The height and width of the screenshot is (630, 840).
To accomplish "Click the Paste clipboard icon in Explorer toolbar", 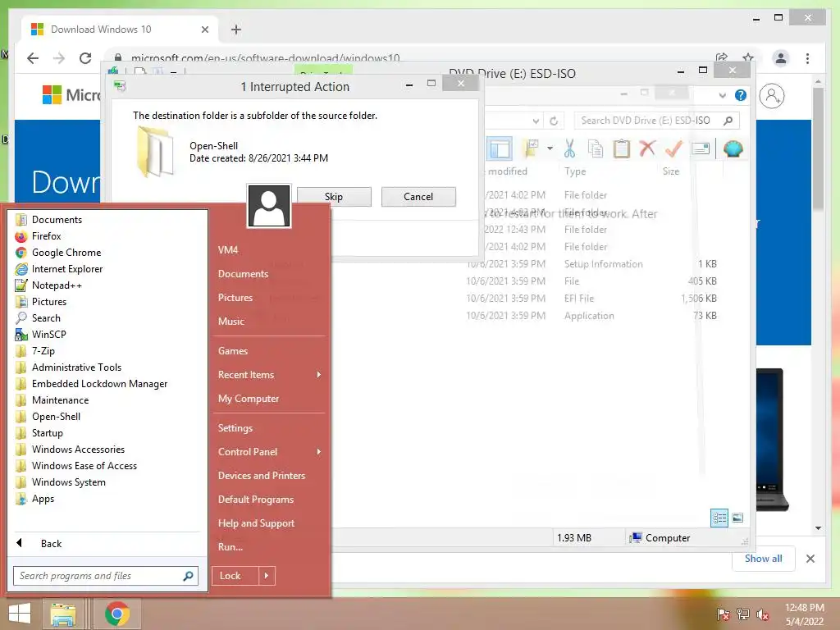I will click(622, 148).
